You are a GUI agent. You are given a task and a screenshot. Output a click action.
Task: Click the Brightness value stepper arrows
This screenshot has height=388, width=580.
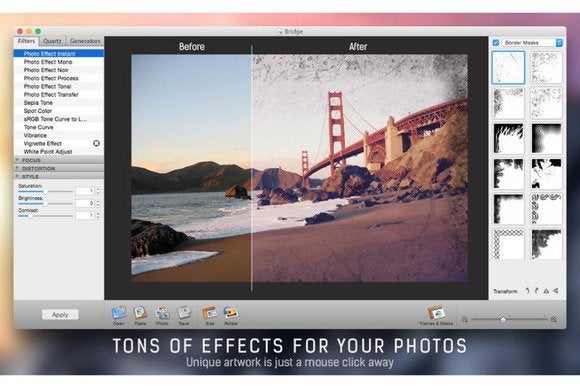[98, 203]
